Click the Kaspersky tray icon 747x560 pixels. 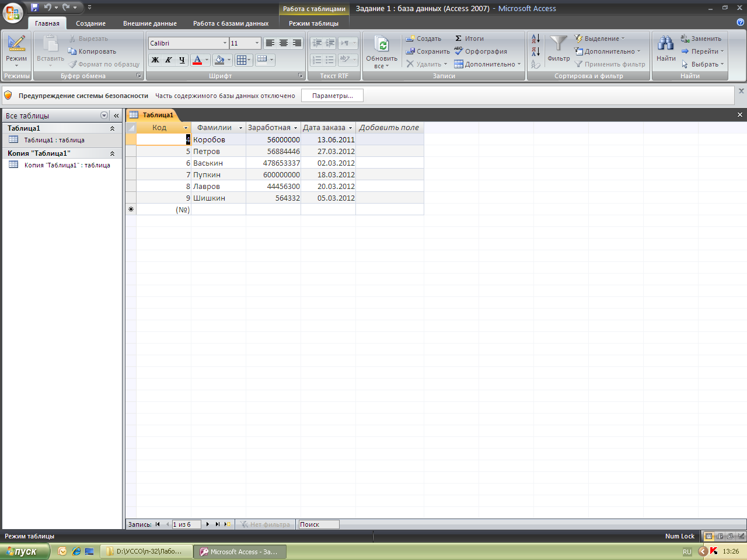tap(714, 551)
